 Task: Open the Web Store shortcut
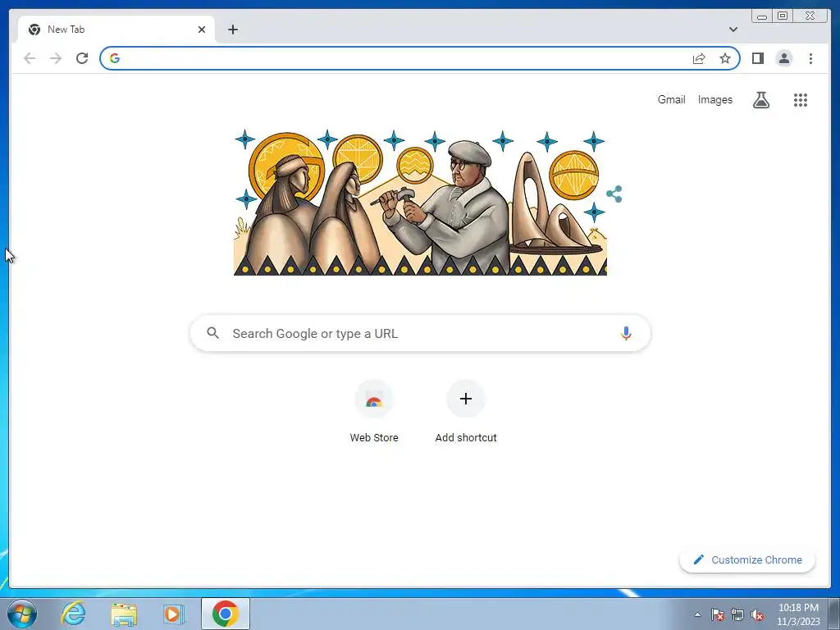click(374, 412)
